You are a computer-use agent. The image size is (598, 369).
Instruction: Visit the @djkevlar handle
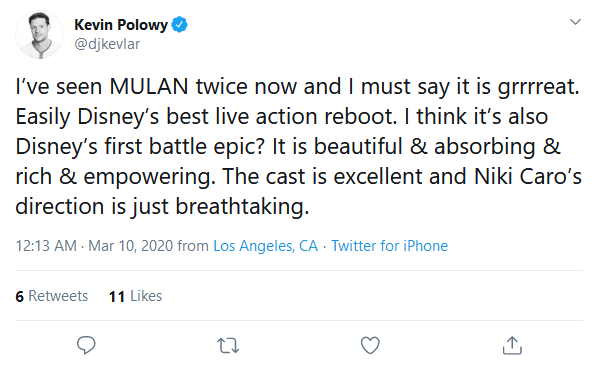point(107,44)
